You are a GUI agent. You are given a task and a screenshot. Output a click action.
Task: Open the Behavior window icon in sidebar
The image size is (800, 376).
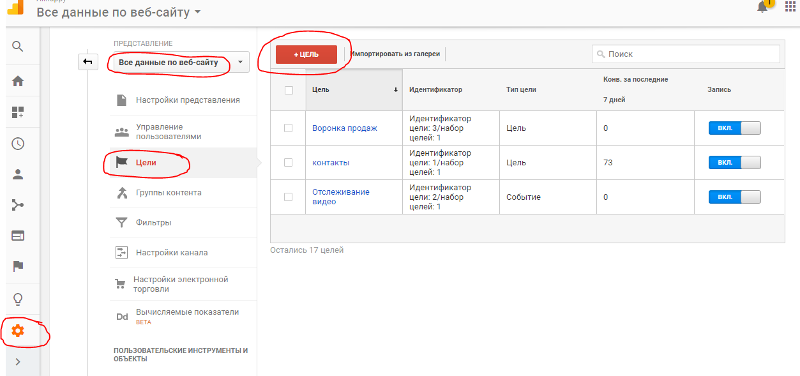point(18,236)
